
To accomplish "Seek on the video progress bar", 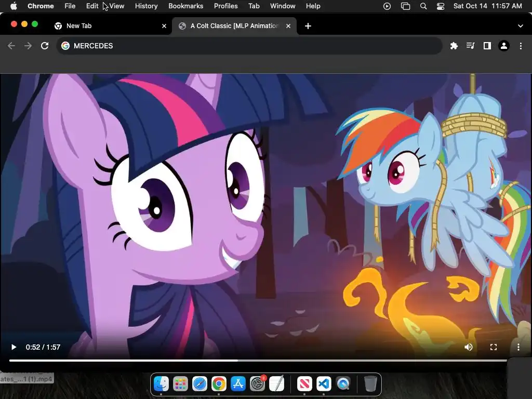I will tap(258, 361).
